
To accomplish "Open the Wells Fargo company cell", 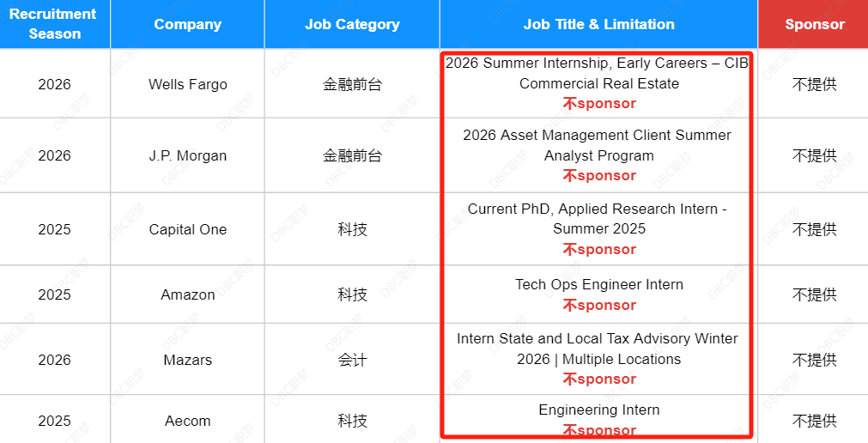I will [x=188, y=84].
